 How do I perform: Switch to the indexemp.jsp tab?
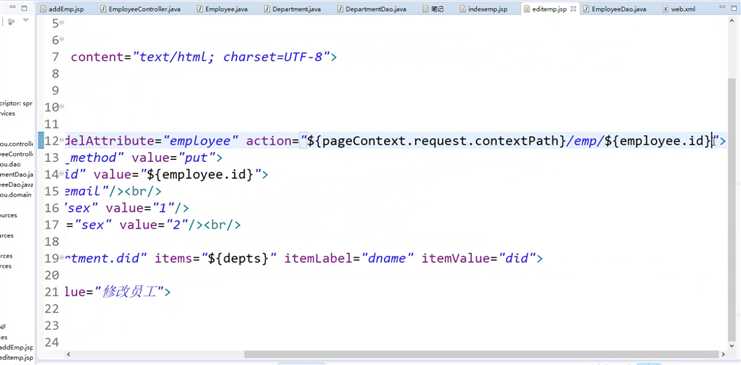click(483, 9)
